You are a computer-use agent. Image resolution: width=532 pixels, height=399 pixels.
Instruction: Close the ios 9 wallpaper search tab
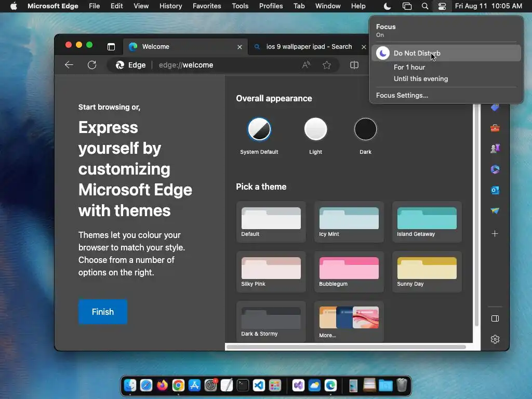[x=364, y=47]
